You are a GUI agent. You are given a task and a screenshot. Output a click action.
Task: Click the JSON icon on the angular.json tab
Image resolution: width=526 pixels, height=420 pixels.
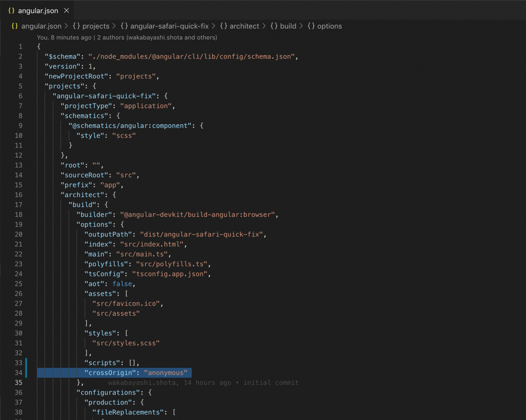pos(11,10)
